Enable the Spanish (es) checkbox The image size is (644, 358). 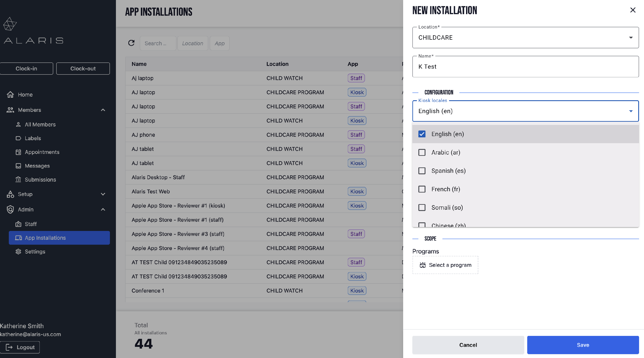click(422, 171)
